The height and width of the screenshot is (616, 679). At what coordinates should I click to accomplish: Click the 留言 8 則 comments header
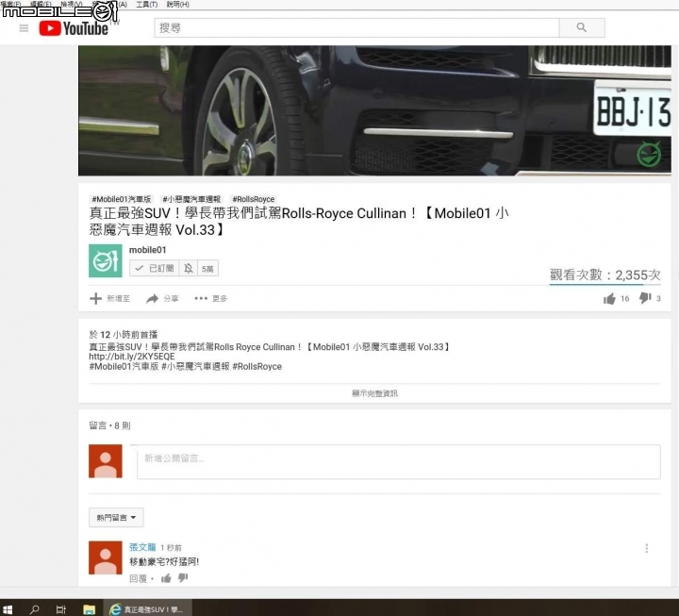click(109, 425)
